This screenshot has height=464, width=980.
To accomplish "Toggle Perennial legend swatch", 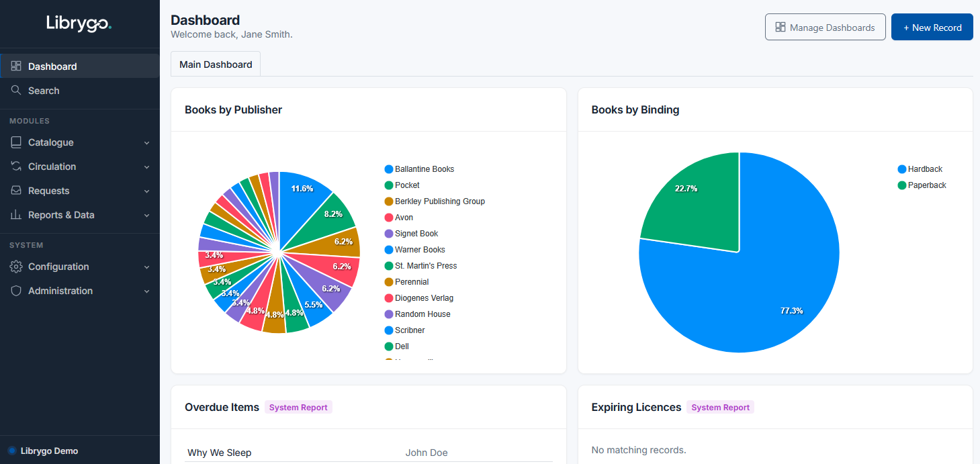I will point(388,282).
